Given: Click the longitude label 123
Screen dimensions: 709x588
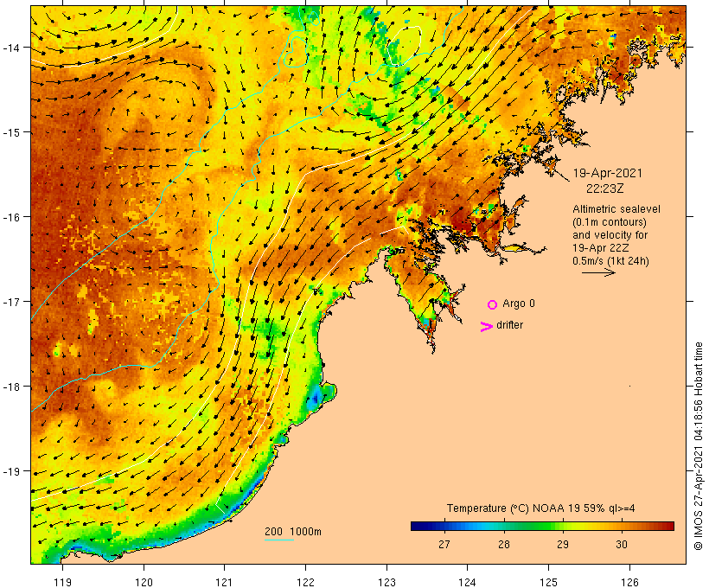Looking at the screenshot, I should click(386, 582).
